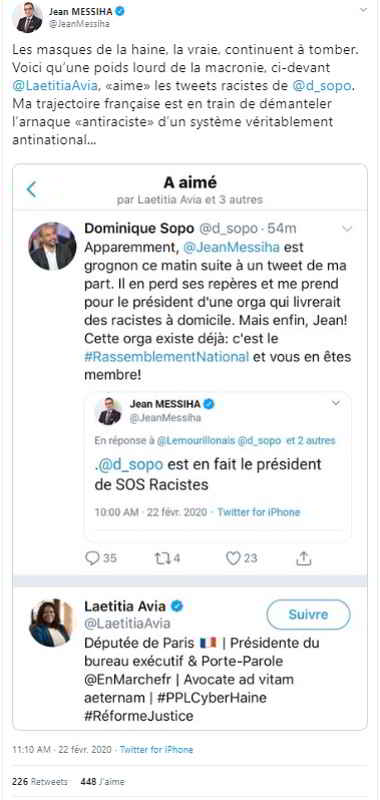Click the @d_sopo mention in the main tweet text

(322, 86)
